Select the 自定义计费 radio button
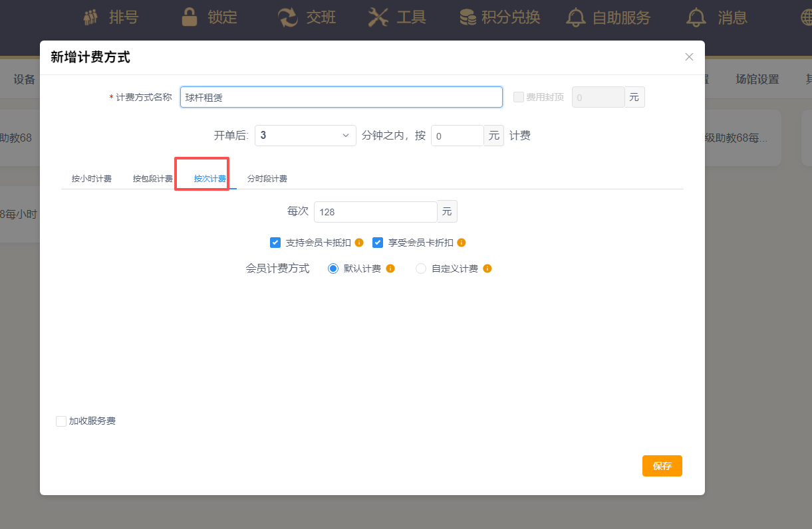812x529 pixels. coord(421,268)
